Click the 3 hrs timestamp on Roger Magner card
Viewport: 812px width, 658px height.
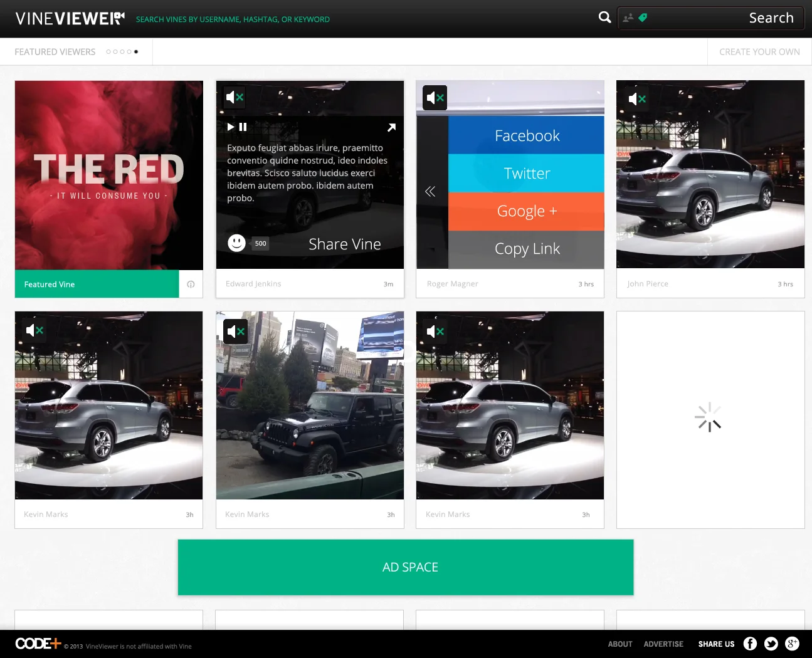coord(586,285)
